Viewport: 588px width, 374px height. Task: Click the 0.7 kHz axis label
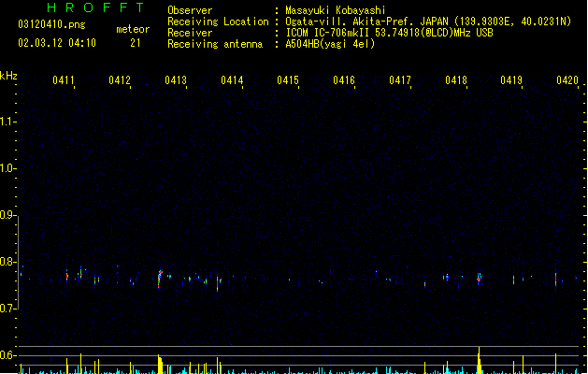[7, 309]
